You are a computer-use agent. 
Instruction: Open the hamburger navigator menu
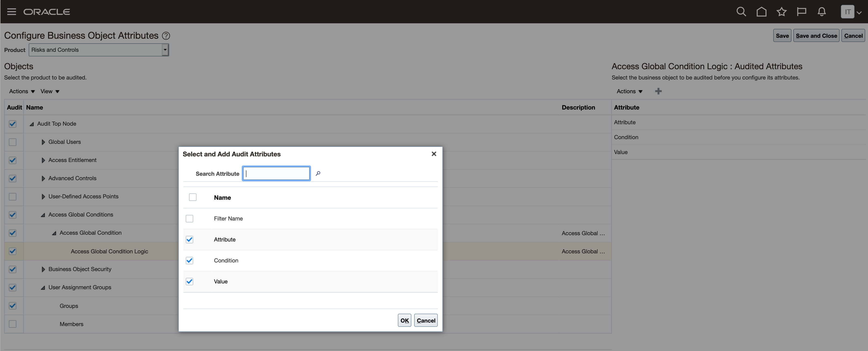pos(11,12)
